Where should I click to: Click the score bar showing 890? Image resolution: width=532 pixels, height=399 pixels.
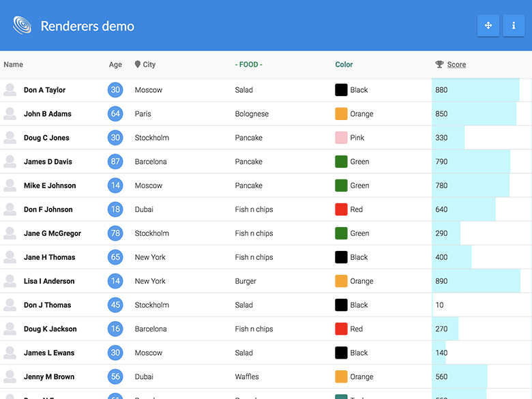pos(476,281)
